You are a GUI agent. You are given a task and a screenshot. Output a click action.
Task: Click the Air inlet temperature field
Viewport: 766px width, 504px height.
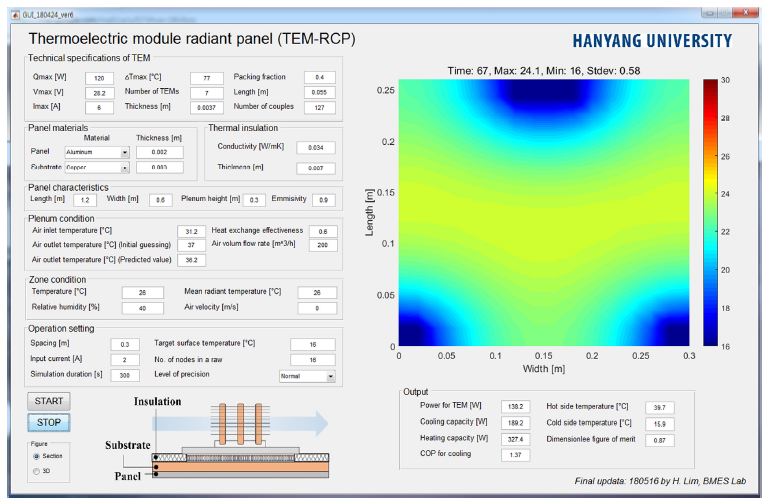[x=191, y=231]
